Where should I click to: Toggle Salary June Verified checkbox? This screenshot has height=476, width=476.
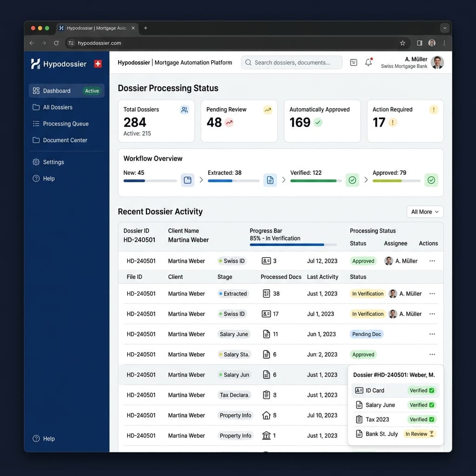(x=431, y=405)
